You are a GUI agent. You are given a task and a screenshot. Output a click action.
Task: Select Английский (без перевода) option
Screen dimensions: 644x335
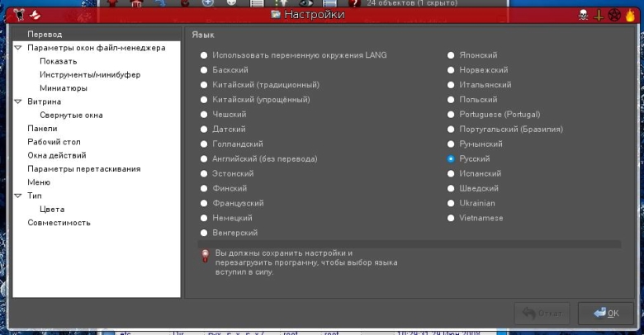204,158
